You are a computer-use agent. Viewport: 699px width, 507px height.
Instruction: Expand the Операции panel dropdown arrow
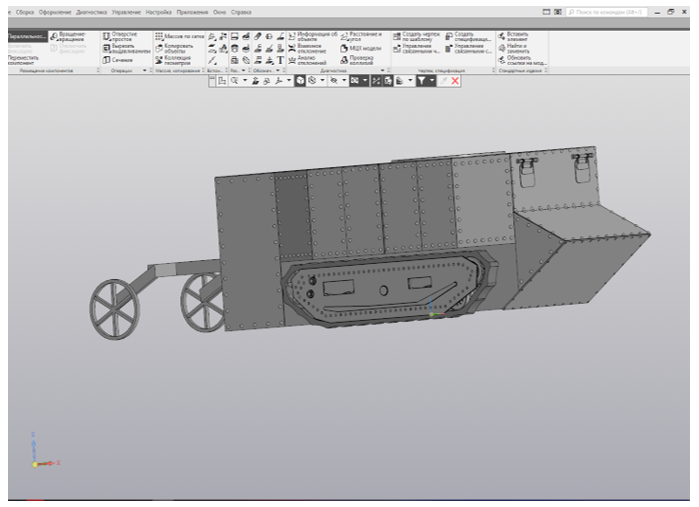click(147, 71)
